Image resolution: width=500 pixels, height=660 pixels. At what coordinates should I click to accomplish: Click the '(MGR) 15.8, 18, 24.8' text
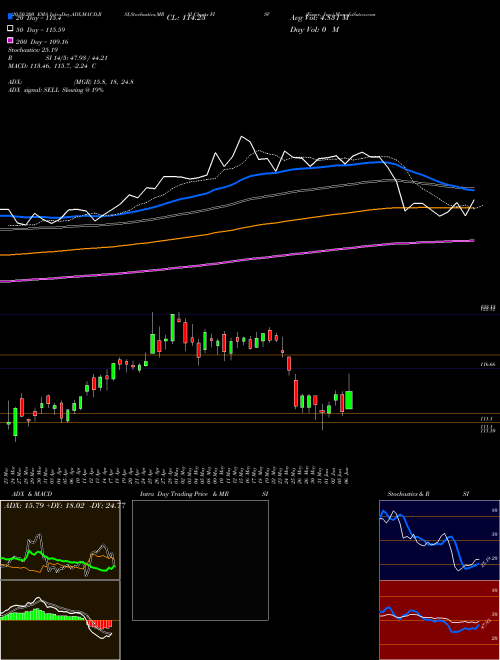pyautogui.click(x=104, y=82)
